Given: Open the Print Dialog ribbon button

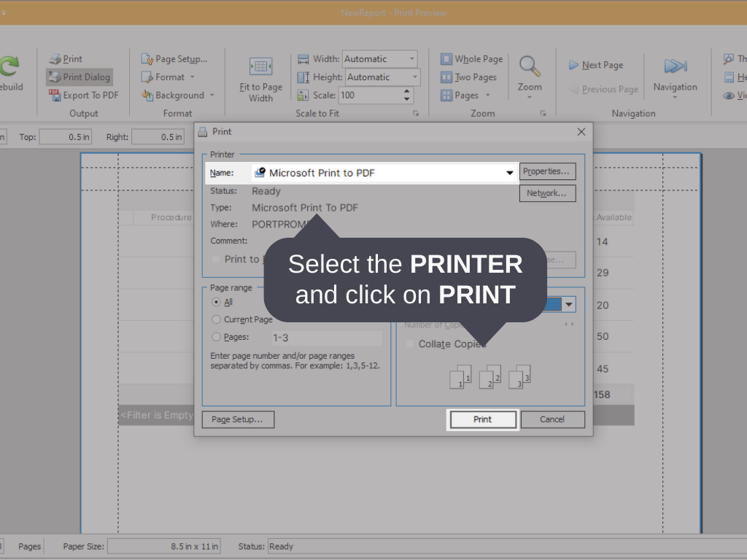Looking at the screenshot, I should [x=80, y=77].
